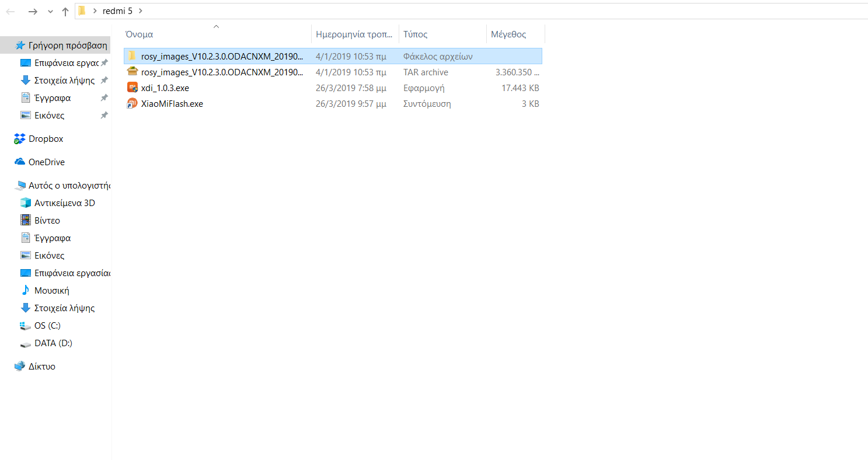
Task: Click the pin icon beside pinned Έγγραφα
Action: click(x=104, y=97)
